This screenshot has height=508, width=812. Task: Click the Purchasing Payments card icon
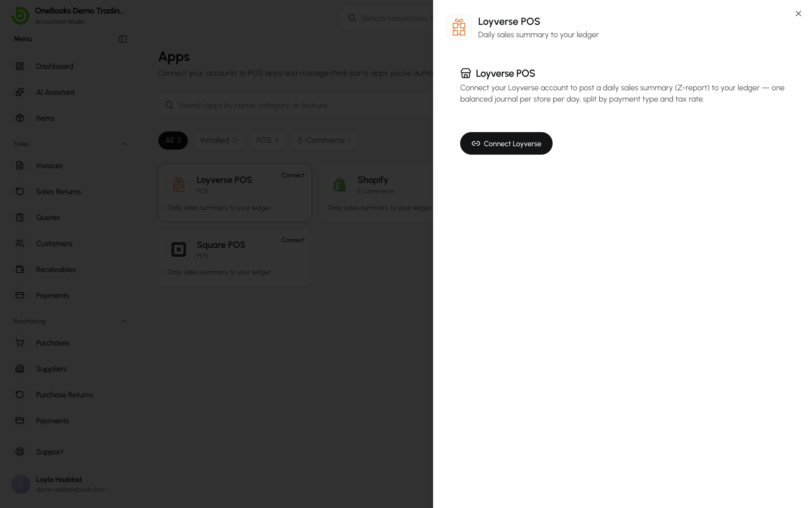click(20, 420)
